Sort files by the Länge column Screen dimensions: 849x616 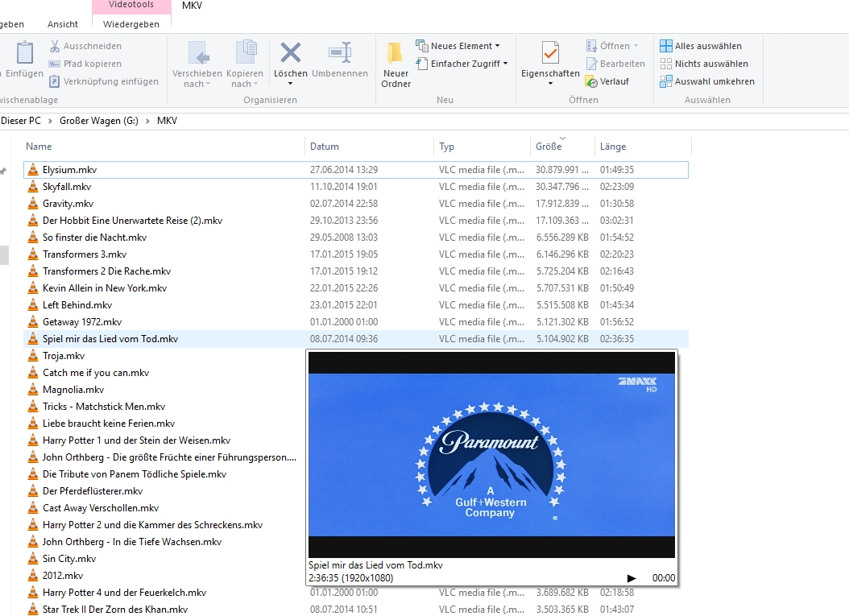click(643, 147)
